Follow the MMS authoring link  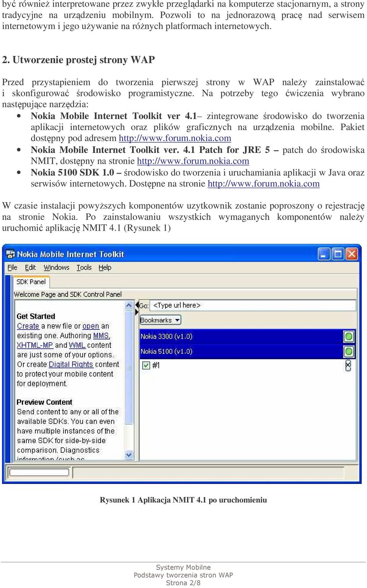pos(101,336)
